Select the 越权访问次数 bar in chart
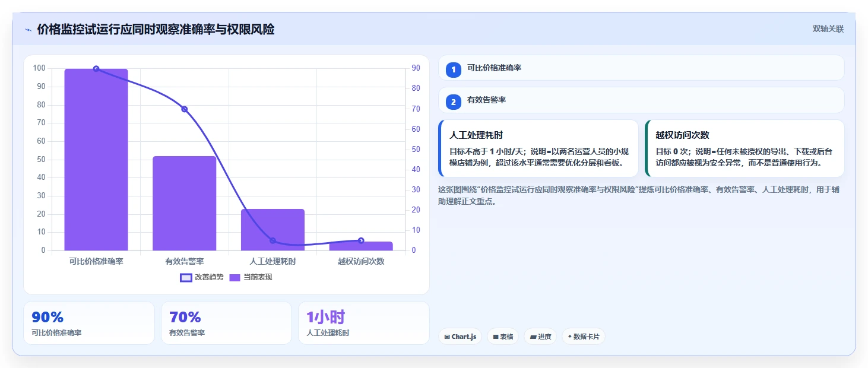868x368 pixels. coord(361,246)
